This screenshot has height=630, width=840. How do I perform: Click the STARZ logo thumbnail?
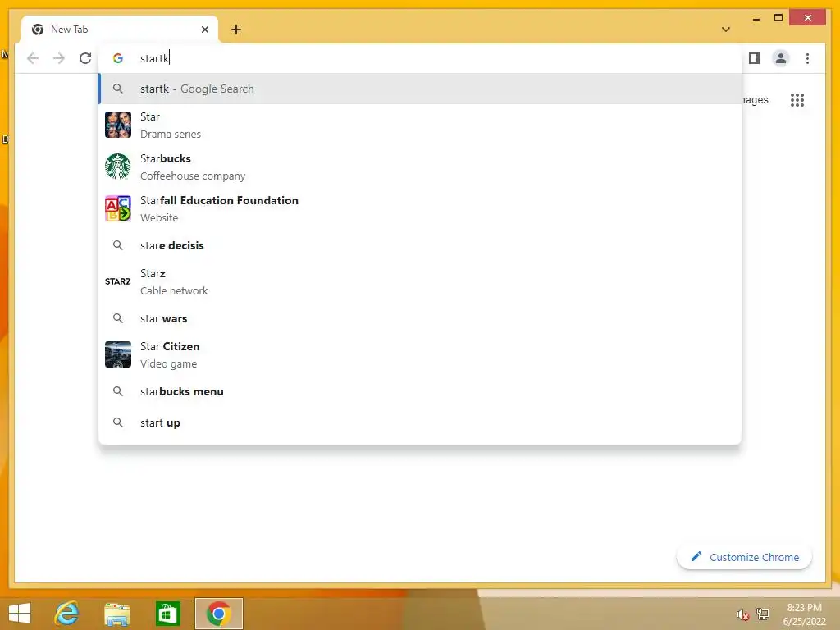118,282
